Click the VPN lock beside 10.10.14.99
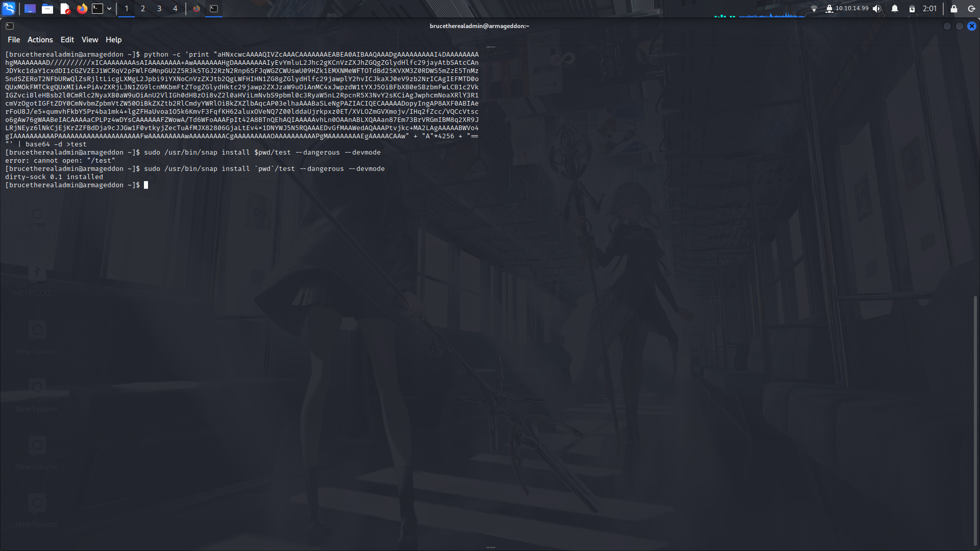This screenshot has width=980, height=551. tap(829, 8)
